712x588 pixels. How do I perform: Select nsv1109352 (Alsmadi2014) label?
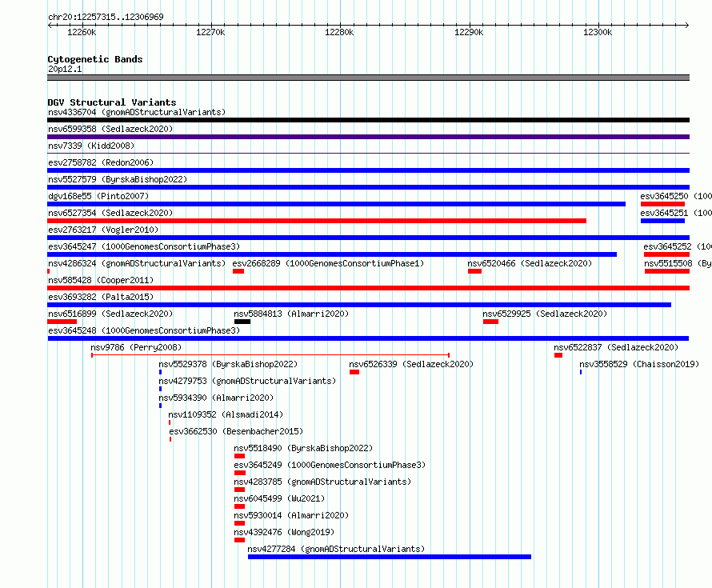pos(226,414)
